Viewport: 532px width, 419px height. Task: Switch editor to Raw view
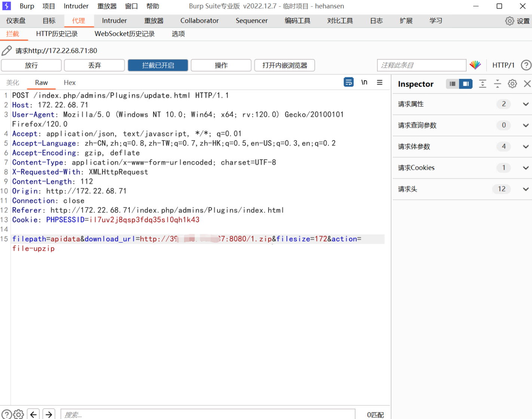tap(42, 83)
